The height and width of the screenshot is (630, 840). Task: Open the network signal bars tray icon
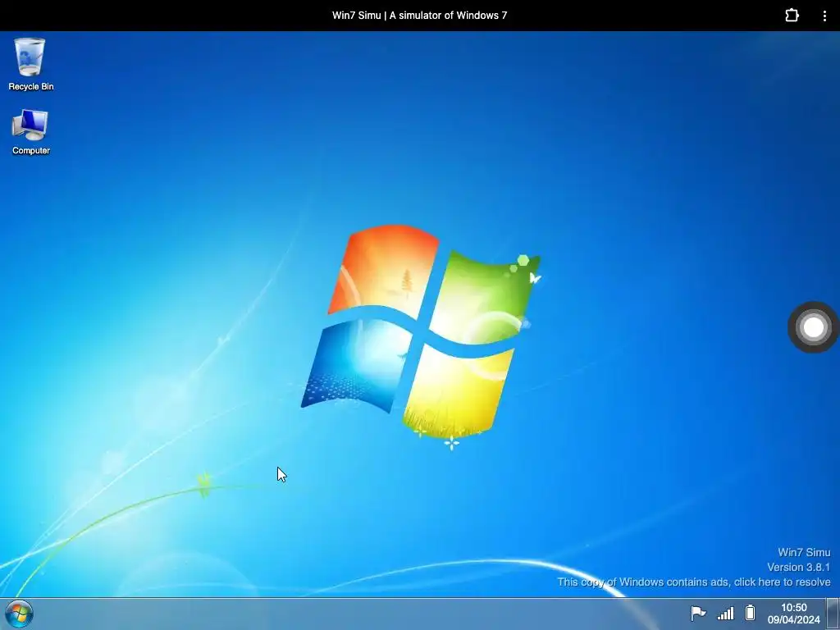coord(725,613)
